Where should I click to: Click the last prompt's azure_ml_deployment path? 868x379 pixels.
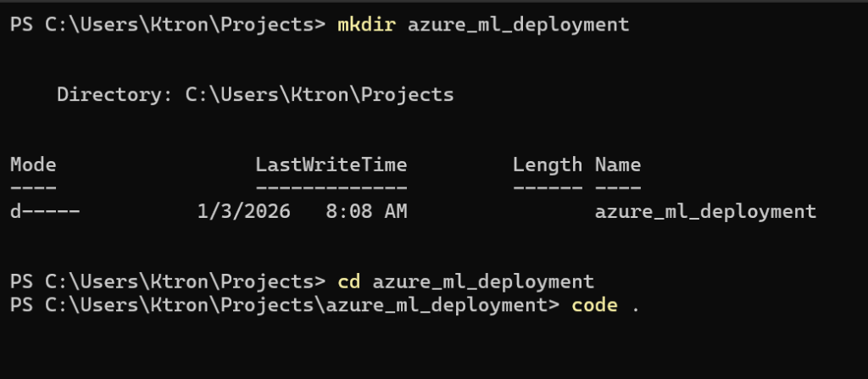[442, 305]
